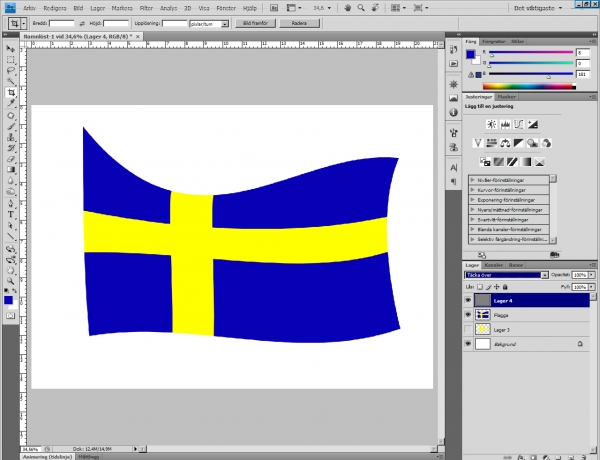
Task: Open the Redigera menu
Action: tap(55, 8)
